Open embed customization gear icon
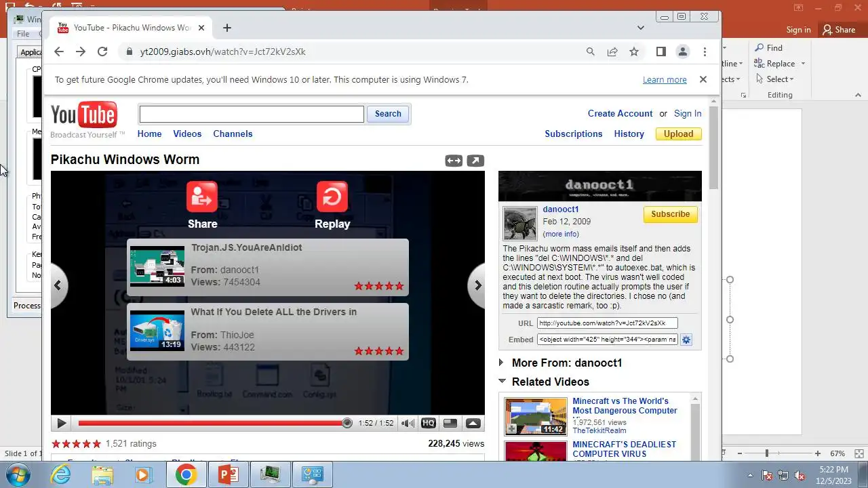 (x=686, y=340)
